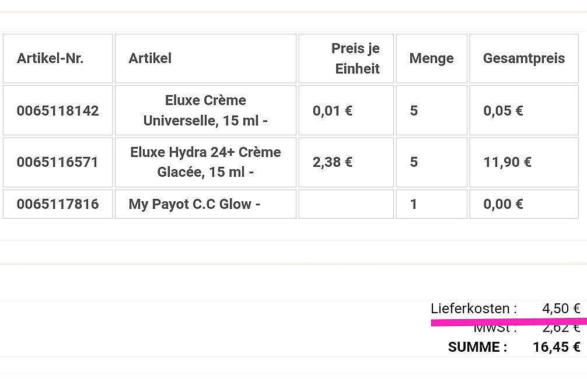Click the 2,38 € unit price
Image resolution: width=587 pixels, height=392 pixels.
333,162
